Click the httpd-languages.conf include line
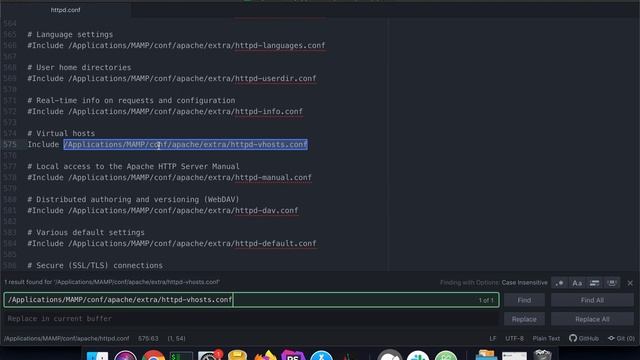The image size is (640, 360). click(x=176, y=46)
